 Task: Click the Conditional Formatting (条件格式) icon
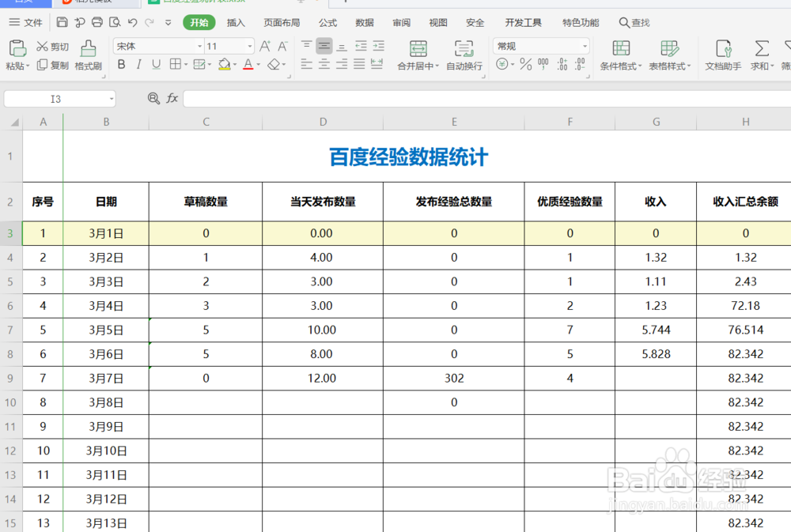(x=621, y=48)
